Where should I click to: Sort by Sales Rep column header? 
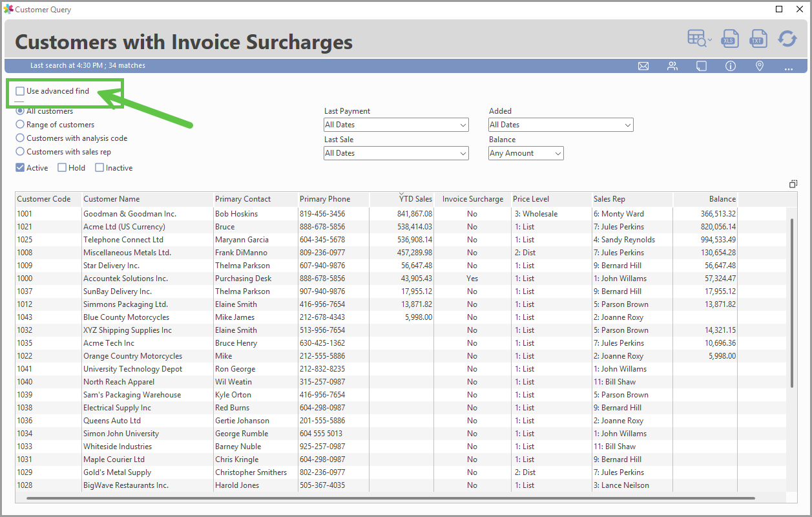[632, 199]
